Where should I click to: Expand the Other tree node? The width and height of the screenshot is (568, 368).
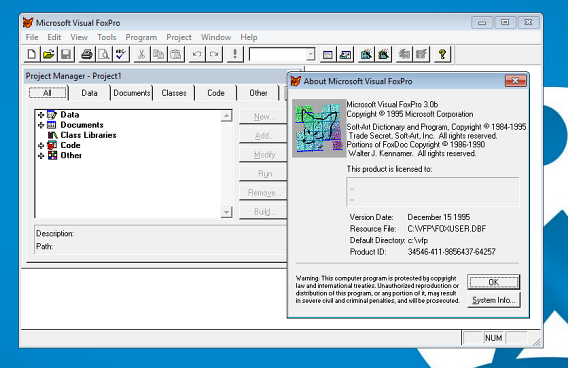tap(41, 155)
